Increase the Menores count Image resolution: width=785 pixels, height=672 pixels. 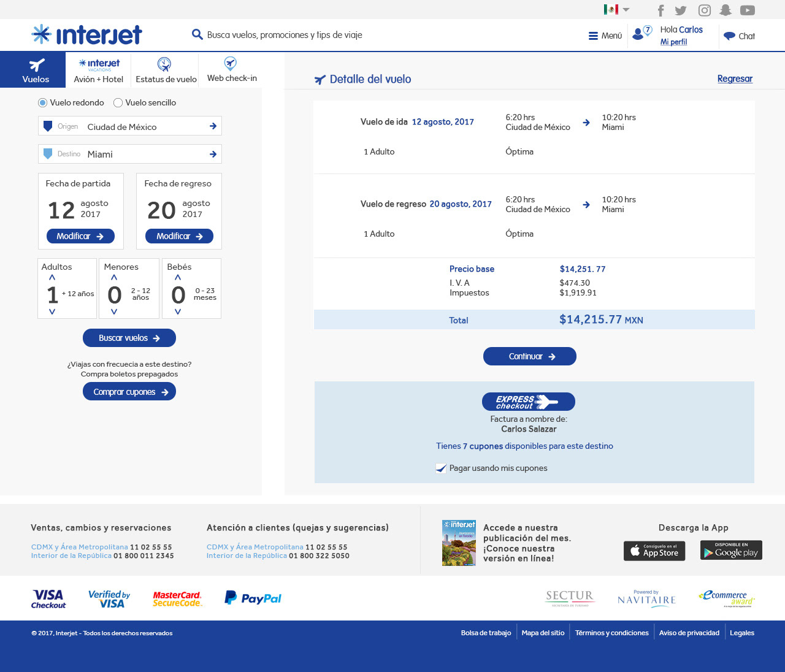[114, 278]
